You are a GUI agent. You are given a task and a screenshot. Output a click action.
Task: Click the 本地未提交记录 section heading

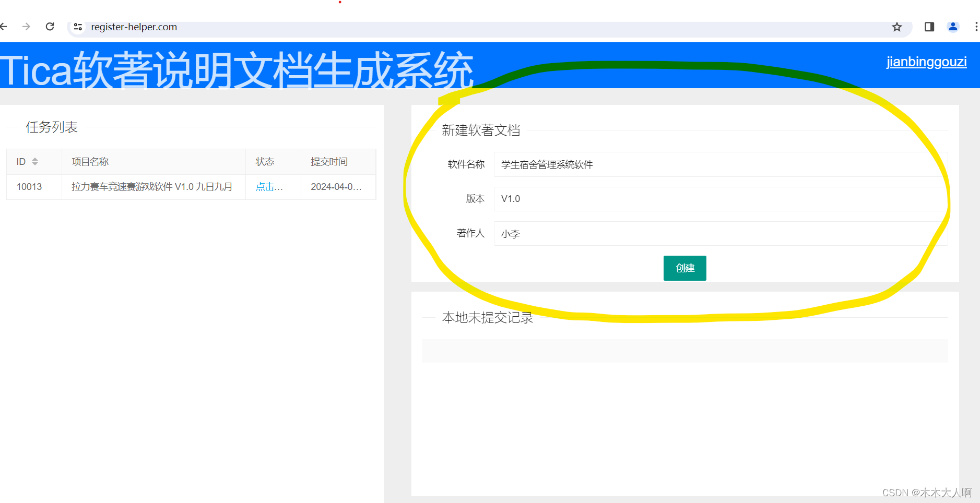(488, 318)
